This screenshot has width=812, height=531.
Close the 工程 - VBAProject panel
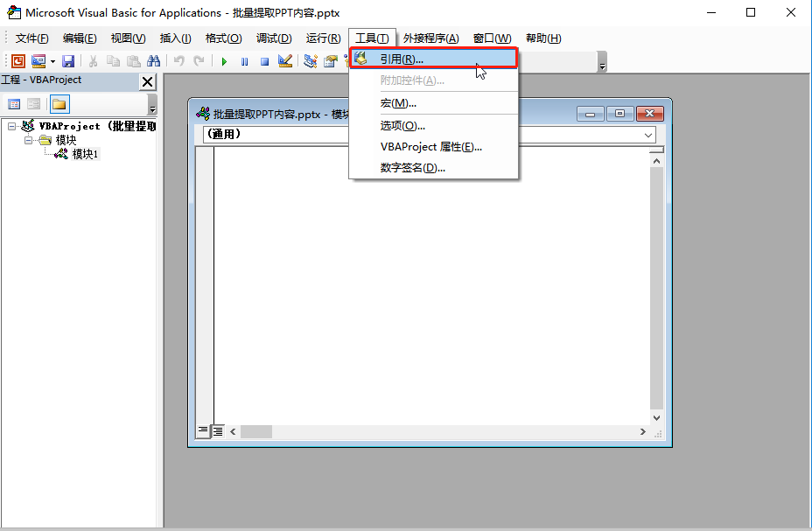pos(148,81)
